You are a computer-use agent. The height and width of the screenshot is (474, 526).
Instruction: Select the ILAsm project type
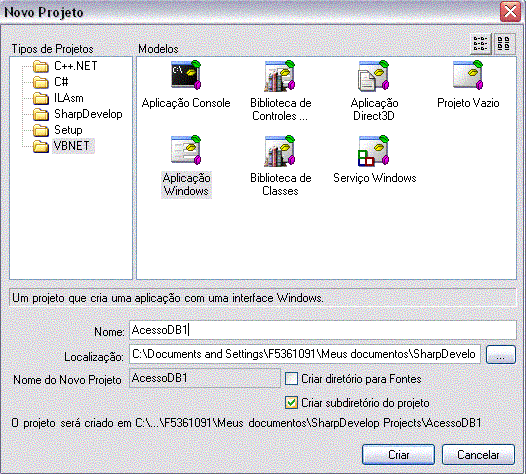click(58, 98)
